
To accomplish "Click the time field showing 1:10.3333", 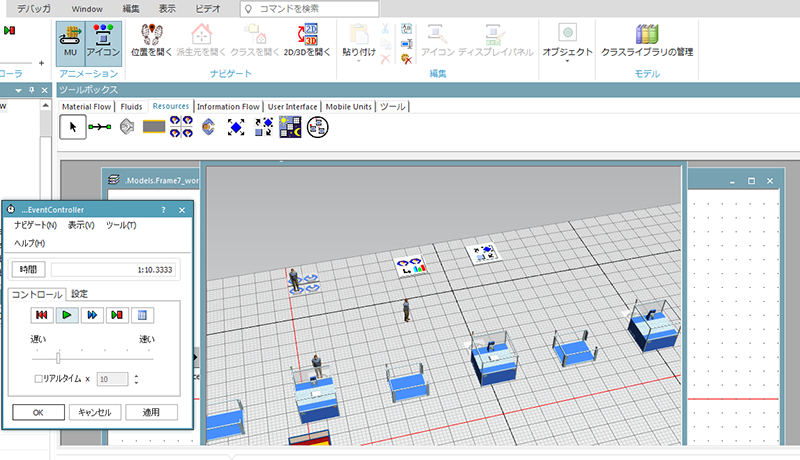I will [113, 270].
